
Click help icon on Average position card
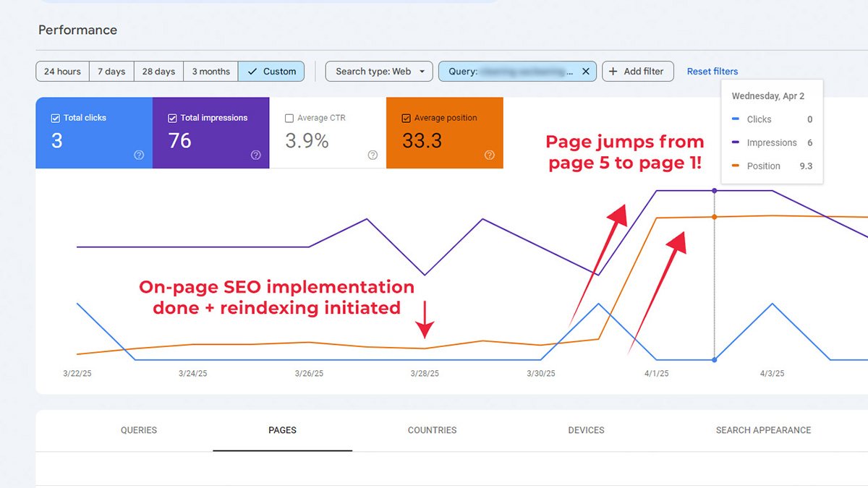[x=490, y=155]
